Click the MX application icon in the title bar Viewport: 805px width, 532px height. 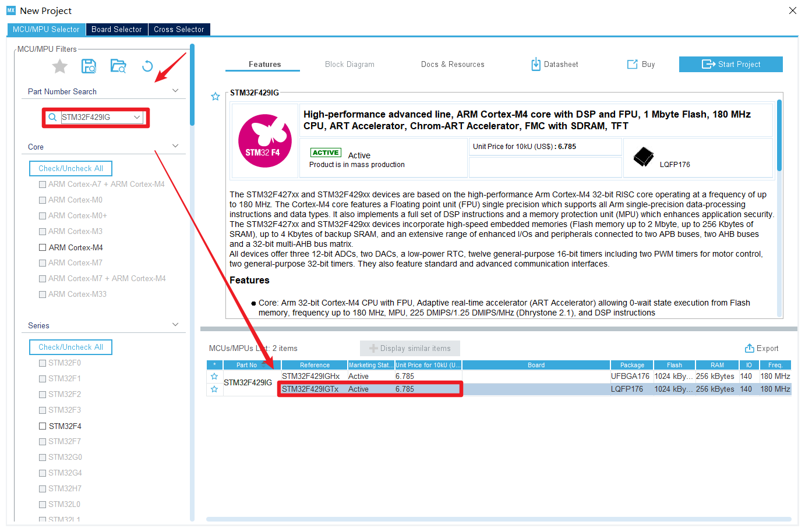click(x=11, y=10)
